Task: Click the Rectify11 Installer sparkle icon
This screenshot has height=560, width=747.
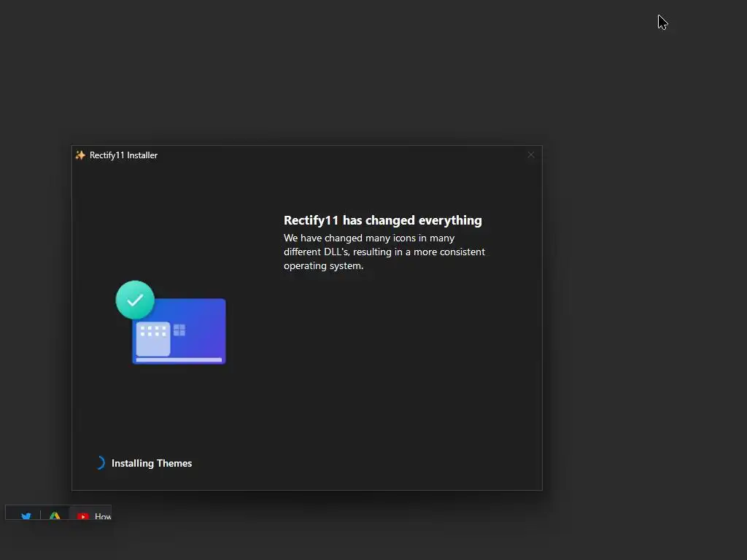Action: click(80, 155)
